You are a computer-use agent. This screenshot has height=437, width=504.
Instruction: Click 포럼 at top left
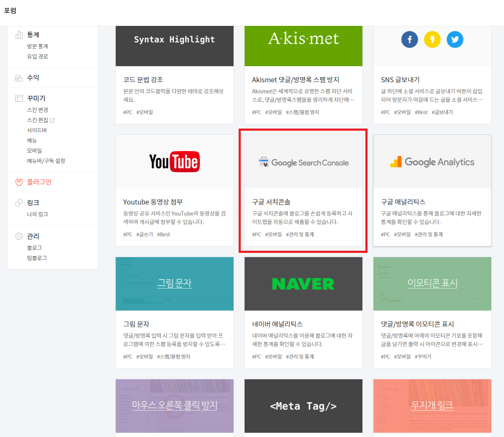pos(10,11)
